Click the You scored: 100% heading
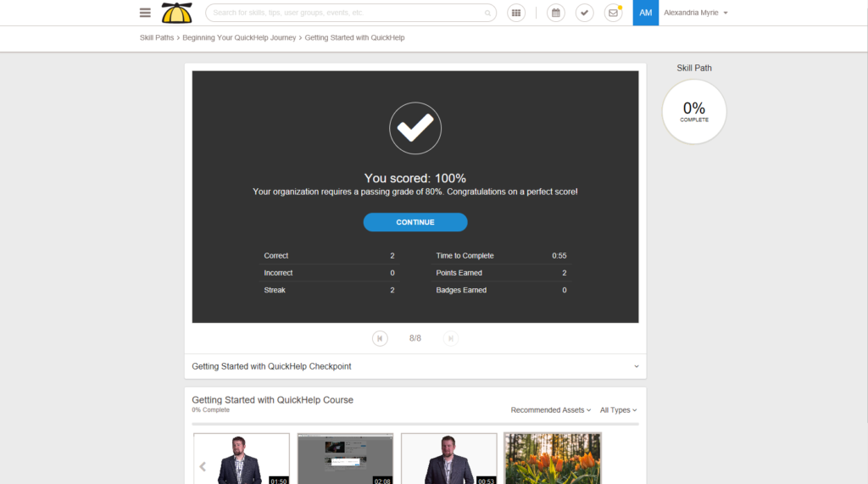The width and height of the screenshot is (868, 484). pyautogui.click(x=415, y=178)
